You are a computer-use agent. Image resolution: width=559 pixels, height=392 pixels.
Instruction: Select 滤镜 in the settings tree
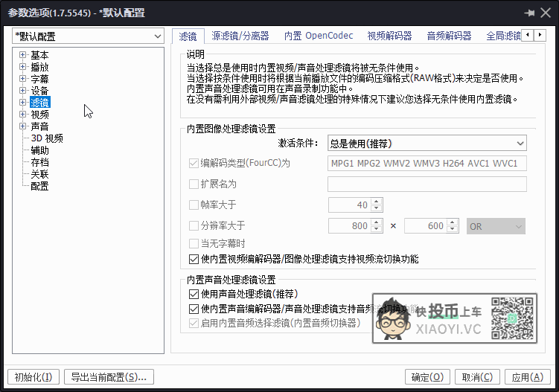coord(40,103)
